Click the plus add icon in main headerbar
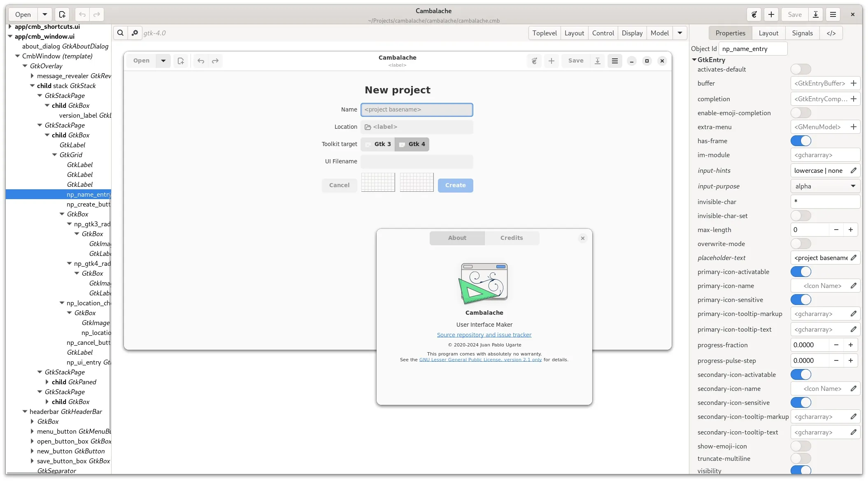The height and width of the screenshot is (481, 868). pos(771,14)
